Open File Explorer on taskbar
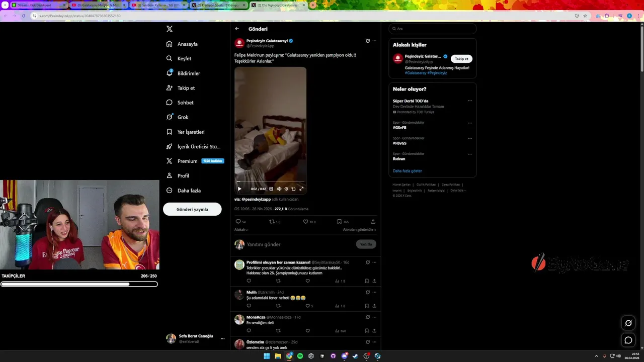This screenshot has height=362, width=644. tap(278, 356)
